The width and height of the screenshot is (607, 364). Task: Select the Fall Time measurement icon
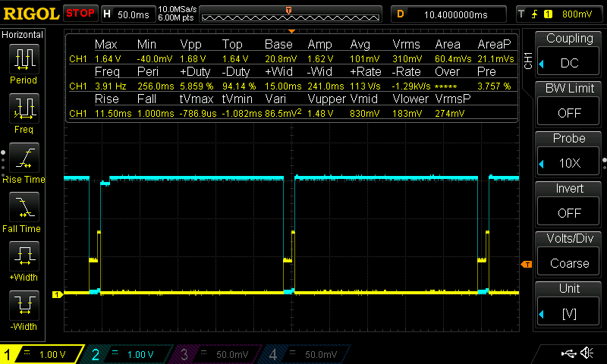24,206
